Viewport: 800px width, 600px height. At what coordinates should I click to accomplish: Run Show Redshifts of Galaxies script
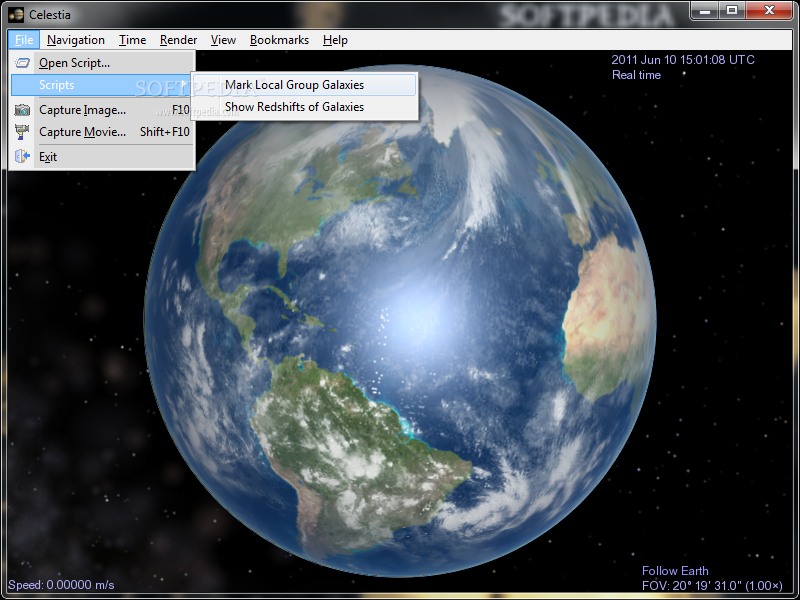pyautogui.click(x=305, y=107)
